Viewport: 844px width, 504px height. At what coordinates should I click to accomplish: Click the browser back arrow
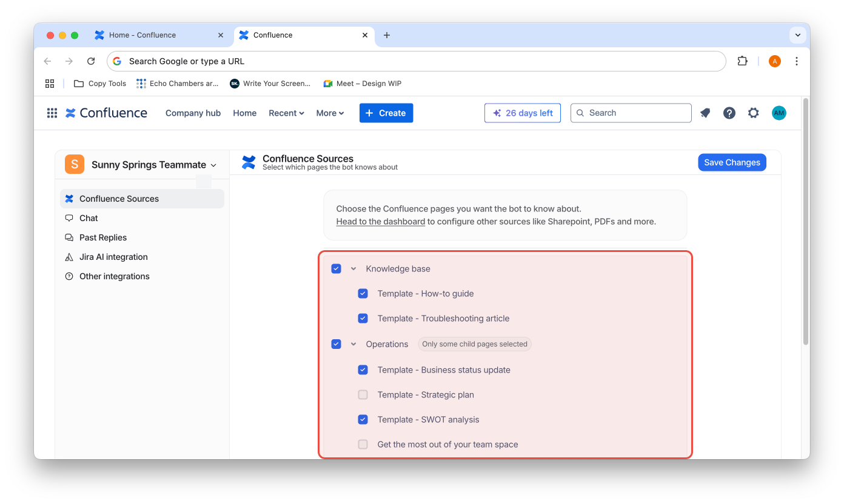tap(47, 61)
